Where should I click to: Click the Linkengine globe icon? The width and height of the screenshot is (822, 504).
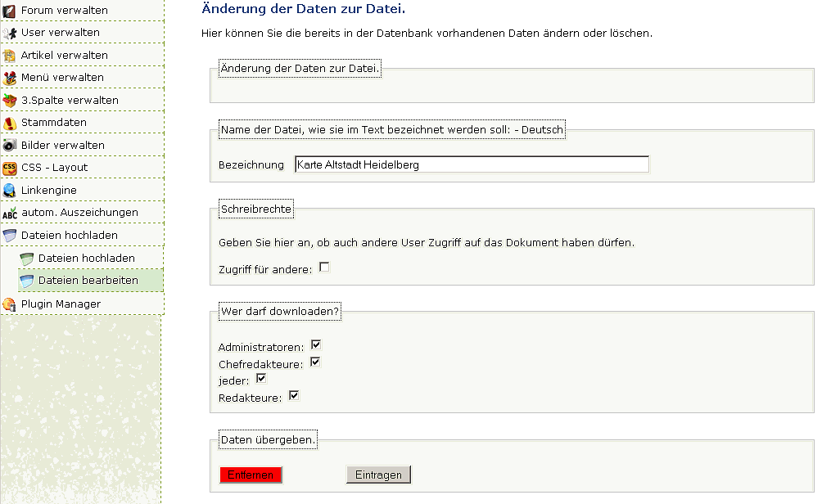tap(10, 190)
